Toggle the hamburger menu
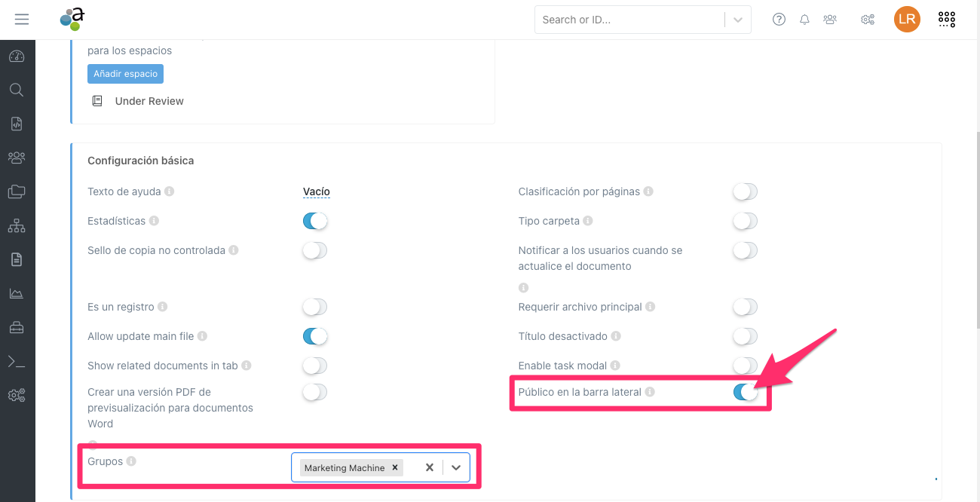980x502 pixels. 22,20
